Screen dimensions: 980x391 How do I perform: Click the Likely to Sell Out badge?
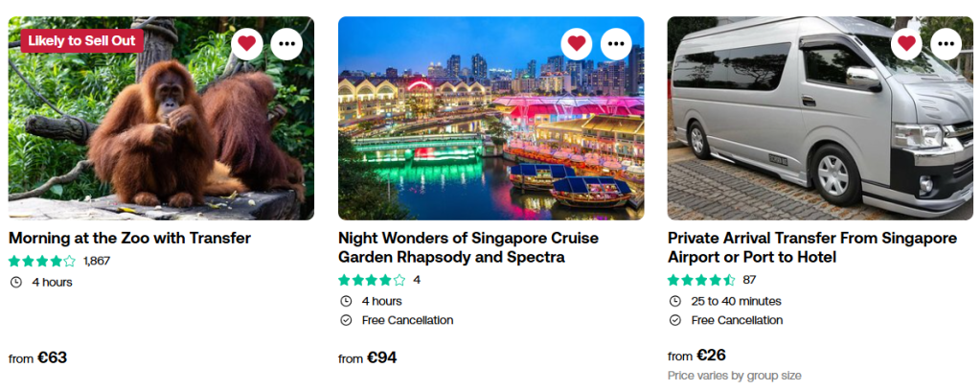tap(81, 40)
